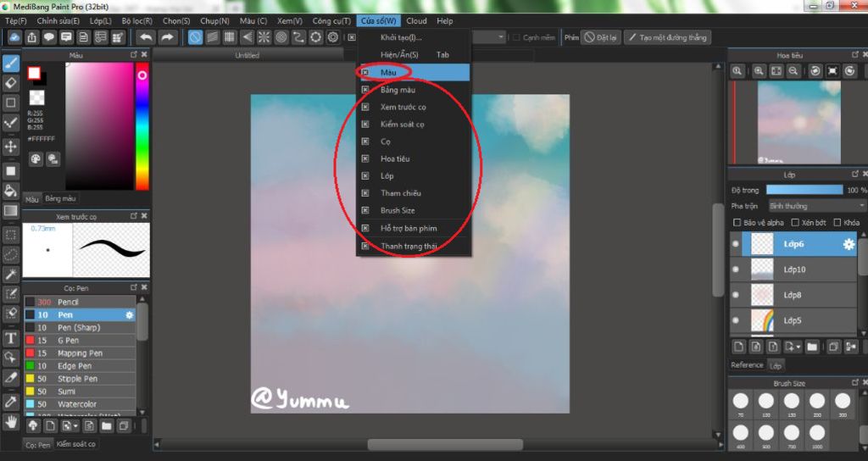Viewport: 868px width, 461px height.
Task: Enable the grid snap guide
Action: [229, 37]
